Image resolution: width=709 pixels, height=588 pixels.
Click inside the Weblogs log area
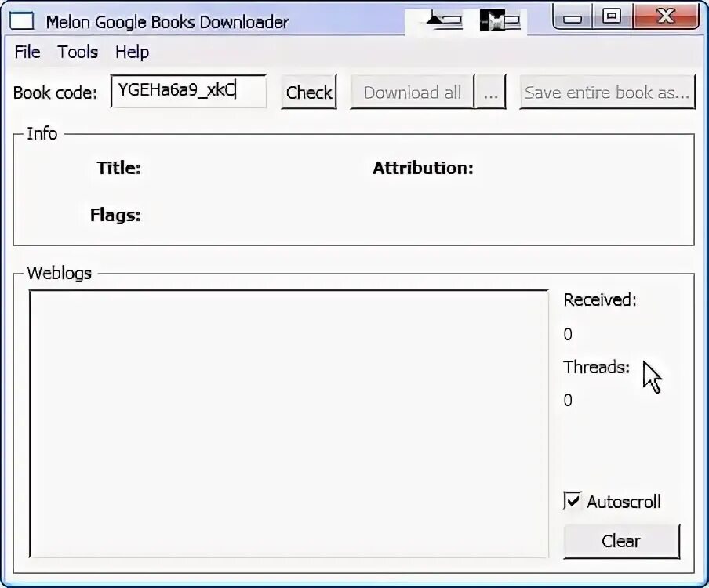[x=289, y=423]
